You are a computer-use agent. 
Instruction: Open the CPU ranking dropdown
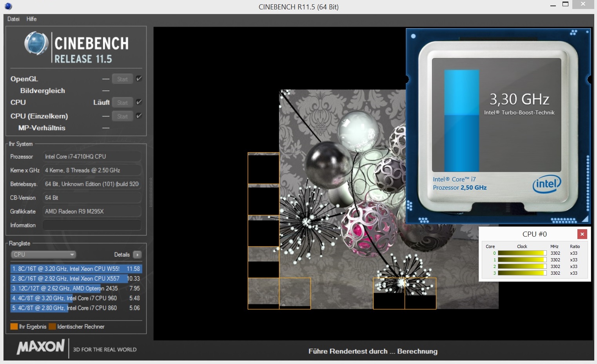43,255
